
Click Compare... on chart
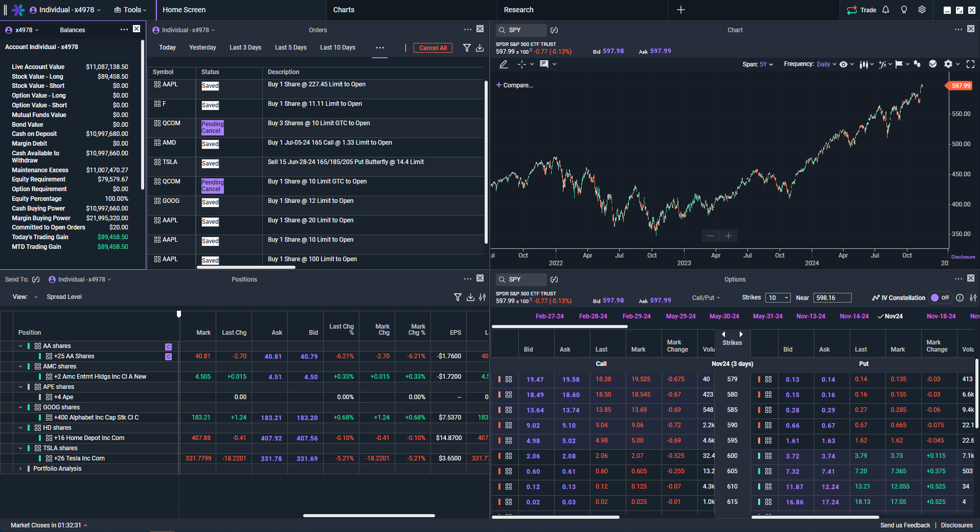pos(514,85)
